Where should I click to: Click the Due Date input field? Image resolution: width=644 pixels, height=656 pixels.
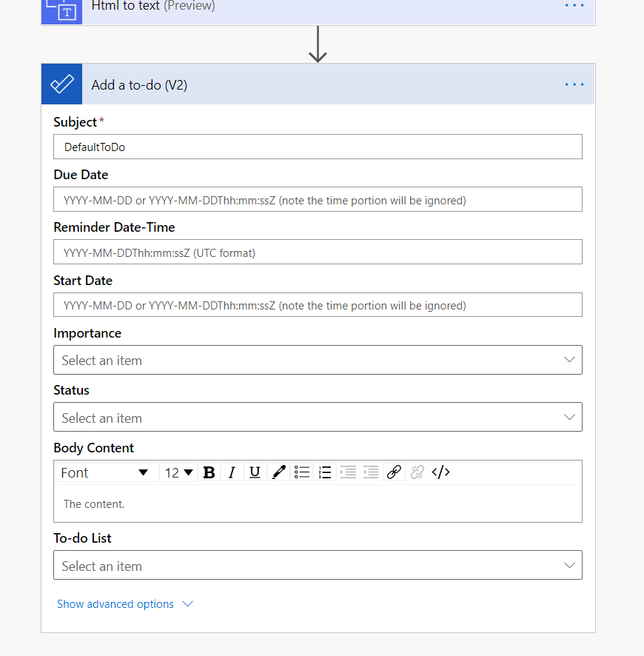318,200
